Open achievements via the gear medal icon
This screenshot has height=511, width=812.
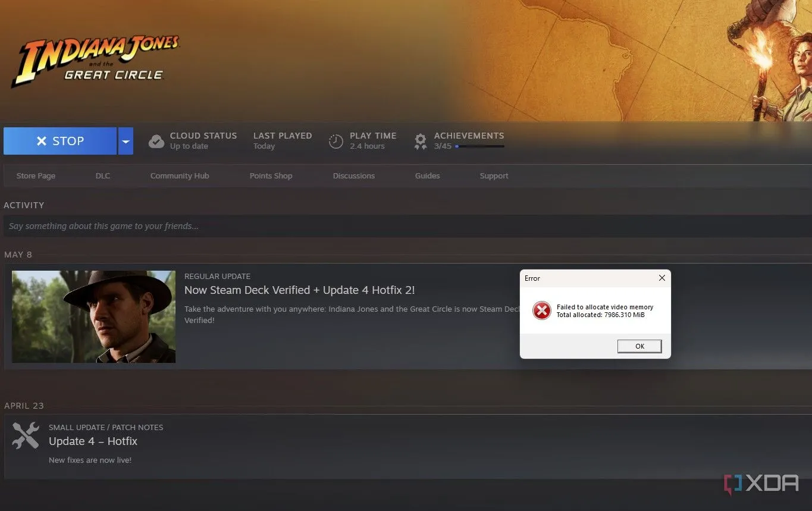[421, 141]
